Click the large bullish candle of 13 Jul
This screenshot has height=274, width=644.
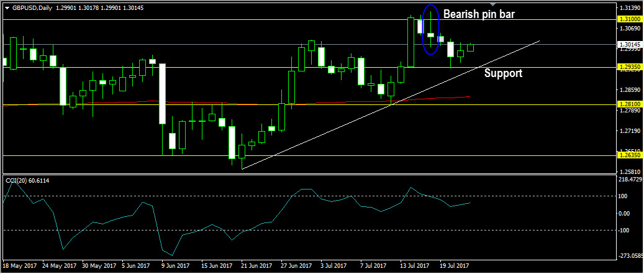(x=410, y=42)
